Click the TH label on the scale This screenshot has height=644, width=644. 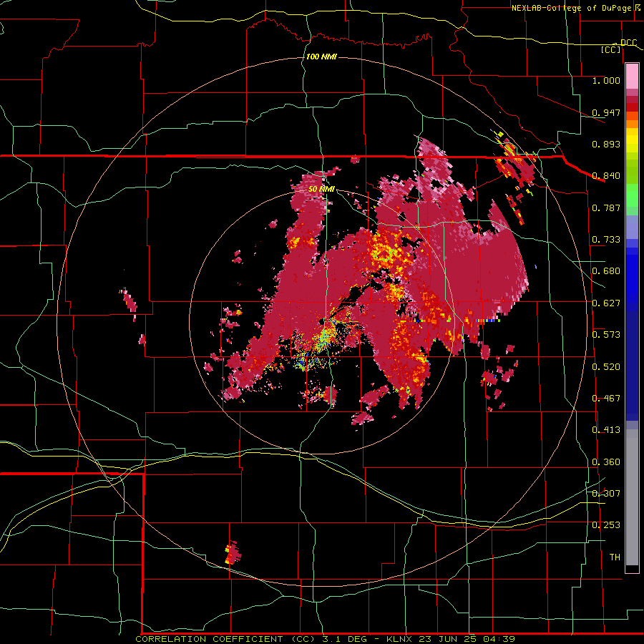615,557
